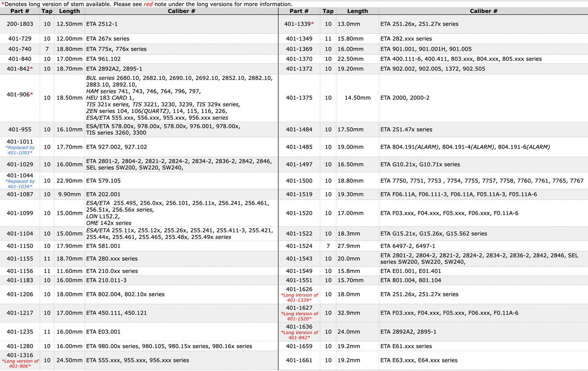Screen dimensions: 588x371
Task: Click the blue 'Replaced by 401-1034' note
Action: (20, 184)
